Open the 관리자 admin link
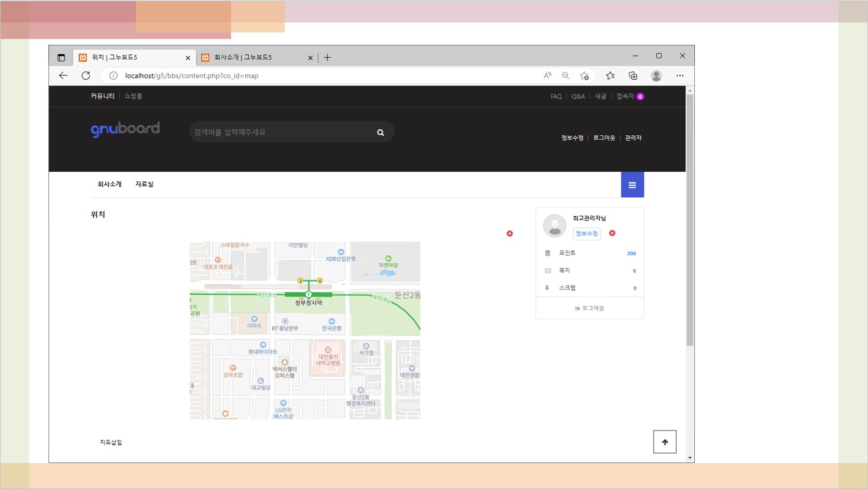 tap(633, 138)
